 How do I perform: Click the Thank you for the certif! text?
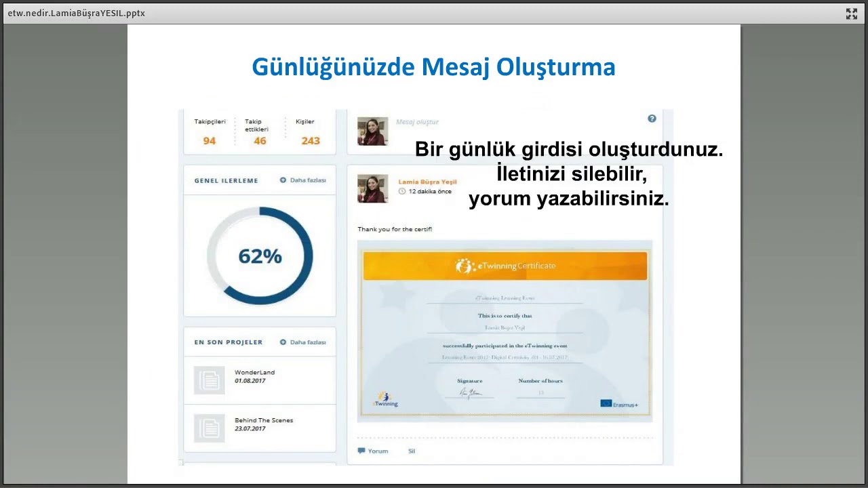pos(395,230)
